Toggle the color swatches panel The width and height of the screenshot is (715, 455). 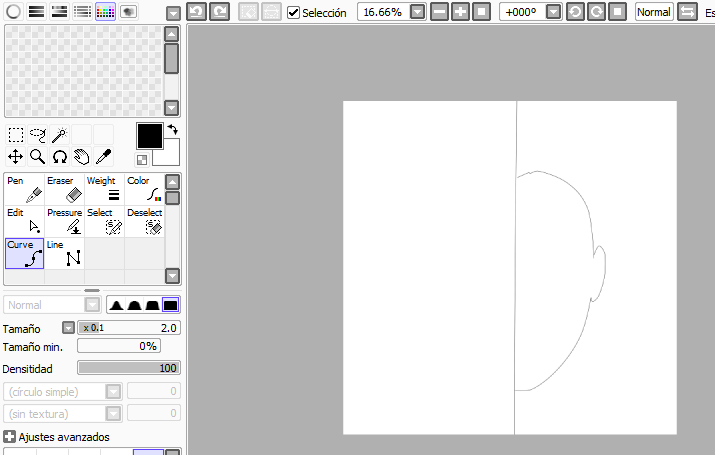tap(105, 12)
